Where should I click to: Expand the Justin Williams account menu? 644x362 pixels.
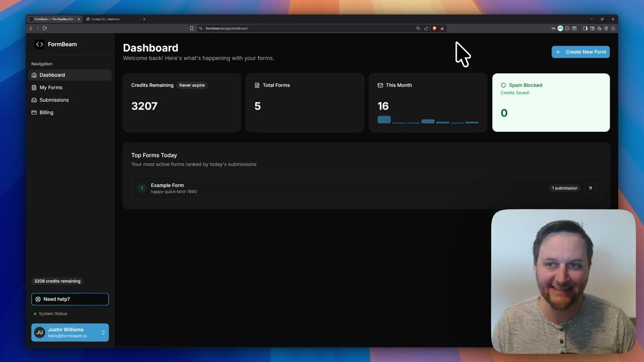70,332
